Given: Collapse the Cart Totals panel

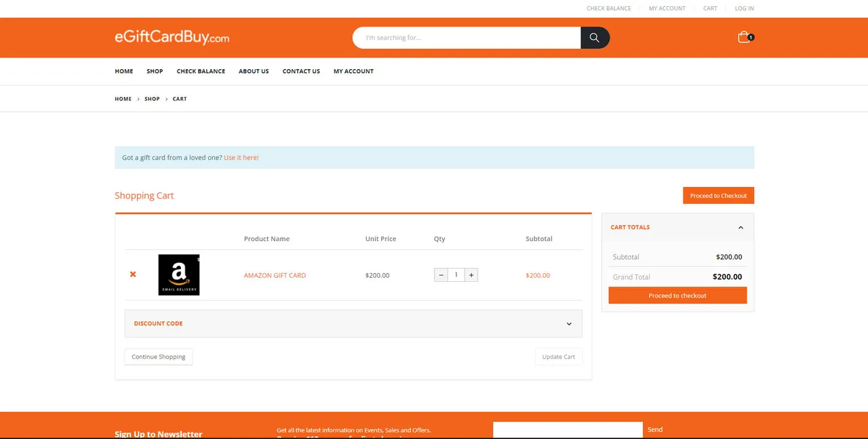Looking at the screenshot, I should pyautogui.click(x=741, y=228).
